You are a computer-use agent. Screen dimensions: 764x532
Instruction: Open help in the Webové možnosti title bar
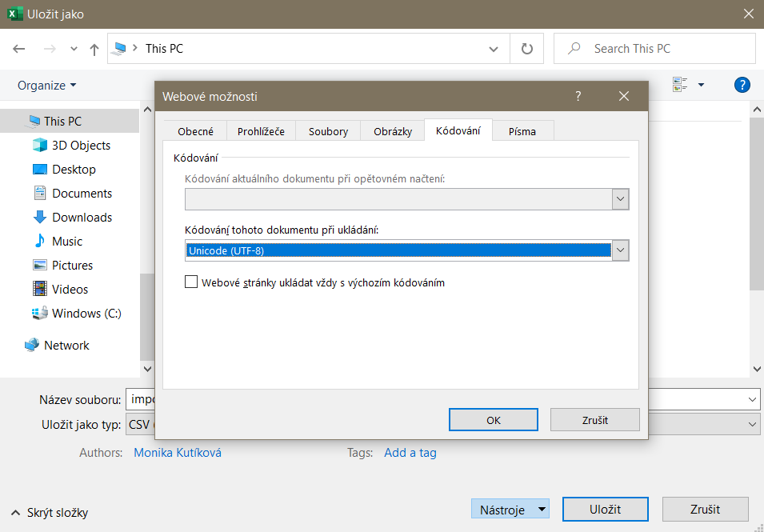[x=578, y=96]
